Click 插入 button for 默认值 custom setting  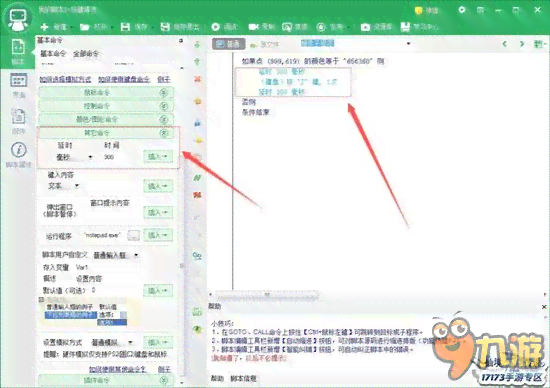click(158, 290)
